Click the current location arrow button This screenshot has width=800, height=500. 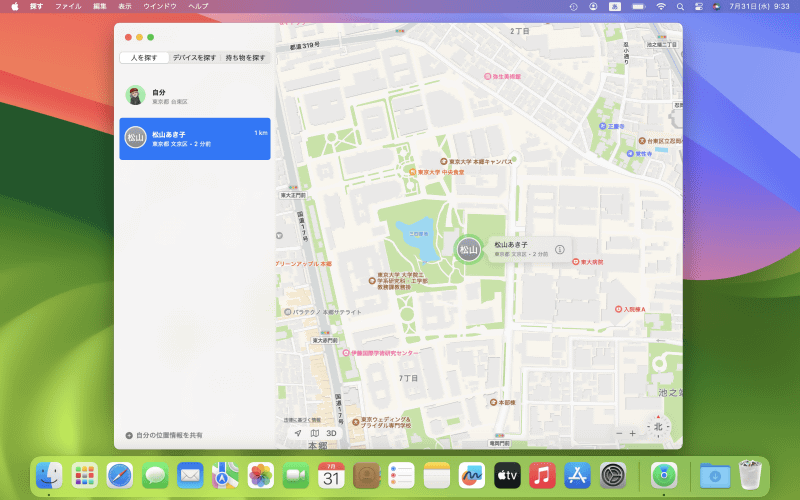[298, 433]
